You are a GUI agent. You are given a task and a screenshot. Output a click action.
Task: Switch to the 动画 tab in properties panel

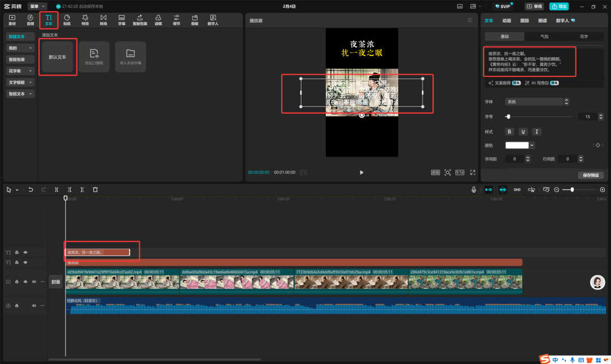coord(506,20)
